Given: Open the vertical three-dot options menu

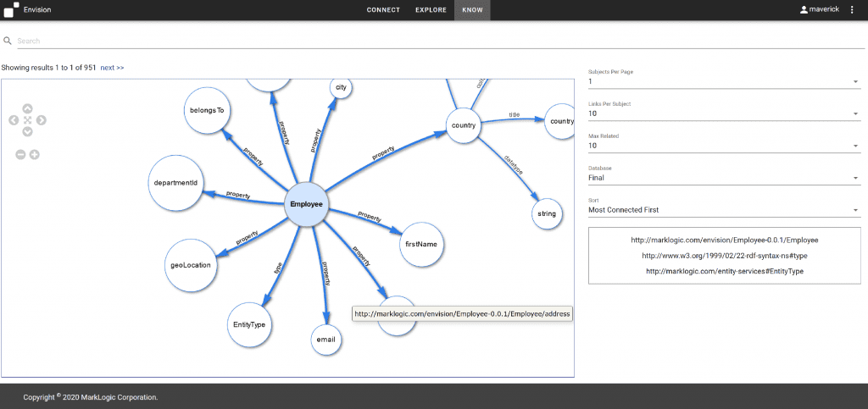Looking at the screenshot, I should (852, 10).
